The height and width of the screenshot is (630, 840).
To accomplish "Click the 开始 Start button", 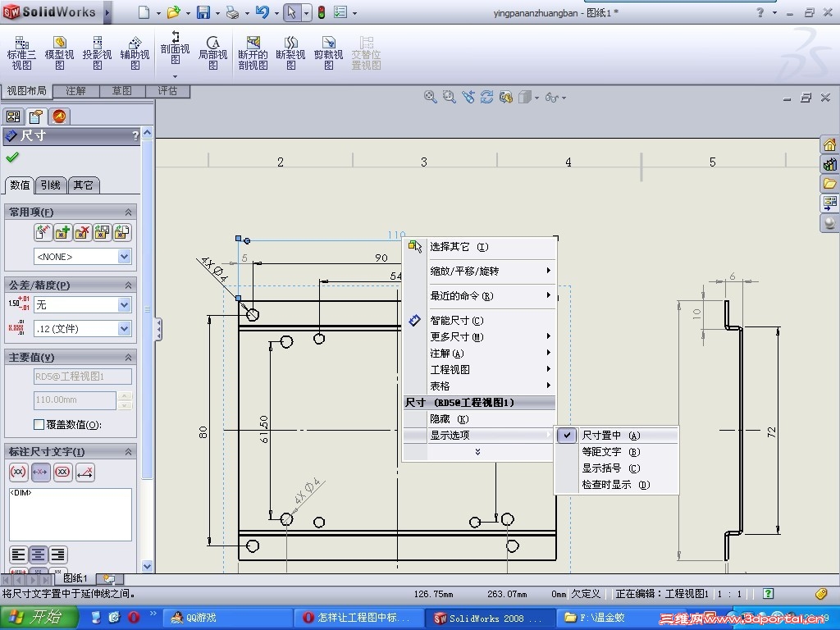I will (x=39, y=618).
